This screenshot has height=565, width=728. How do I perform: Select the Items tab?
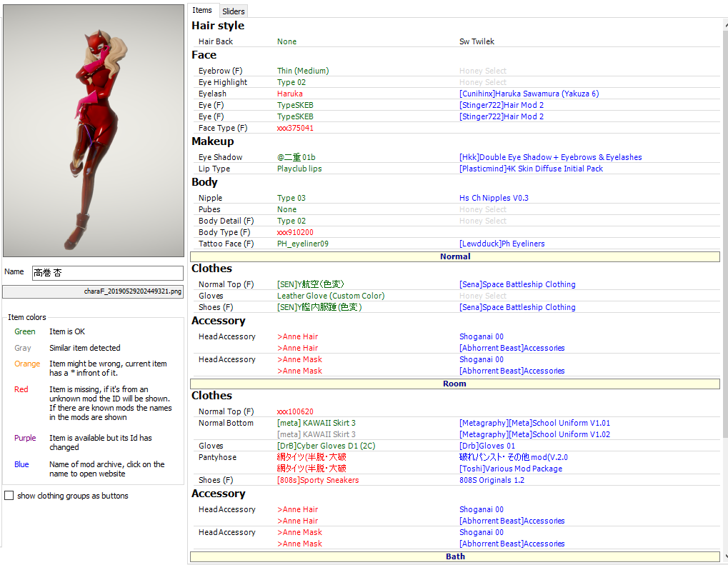point(202,10)
